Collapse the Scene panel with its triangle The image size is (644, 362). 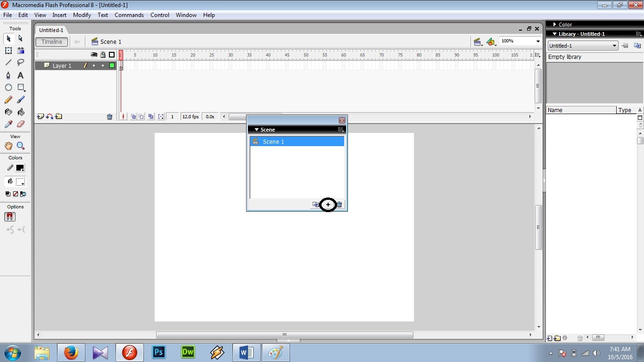click(x=257, y=129)
